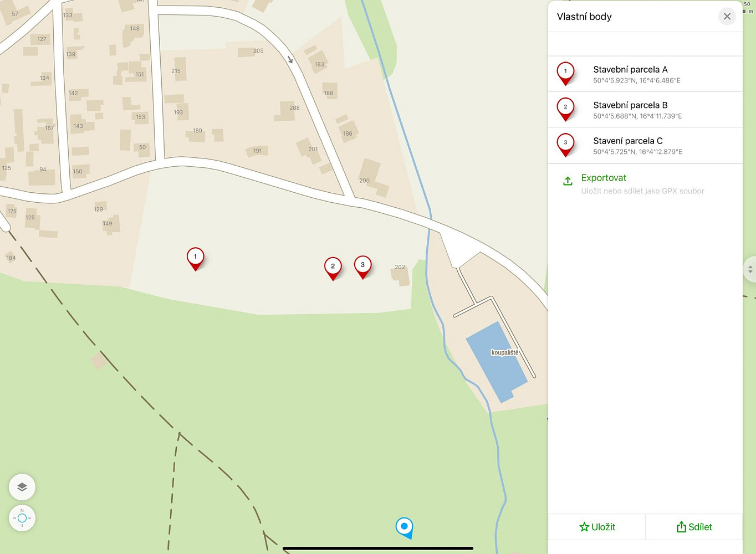756x554 pixels.
Task: Share points with the Sdílet button
Action: (694, 527)
